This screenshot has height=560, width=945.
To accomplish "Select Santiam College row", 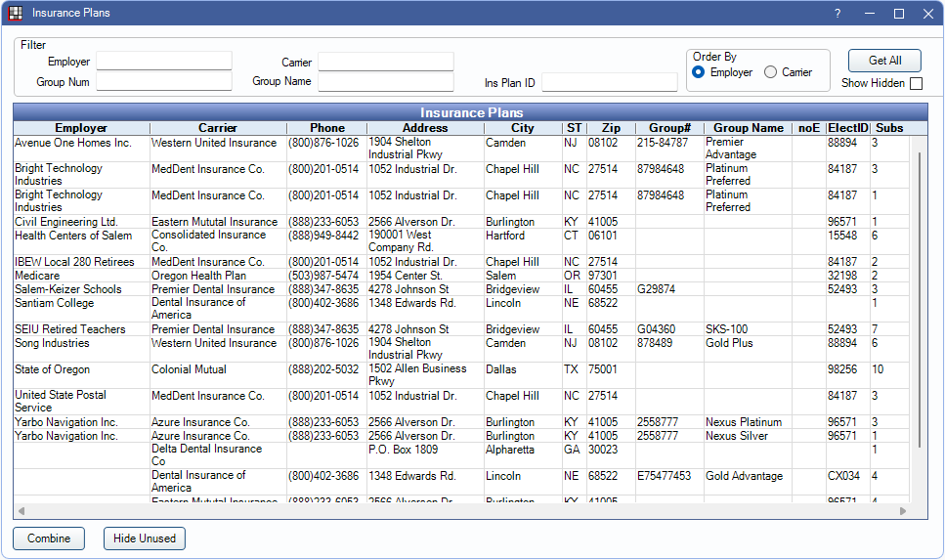I will [461, 309].
